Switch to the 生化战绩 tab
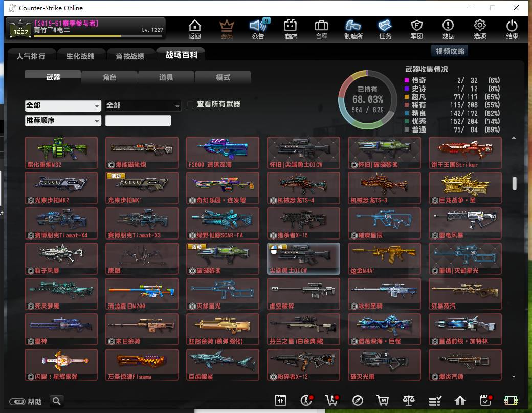Image resolution: width=532 pixels, height=413 pixels. (80, 56)
